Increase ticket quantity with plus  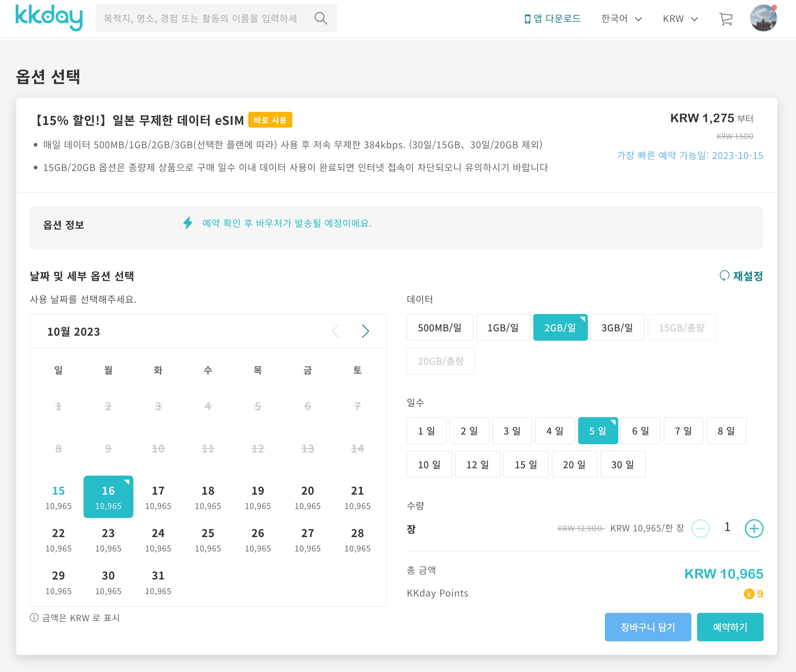click(754, 528)
